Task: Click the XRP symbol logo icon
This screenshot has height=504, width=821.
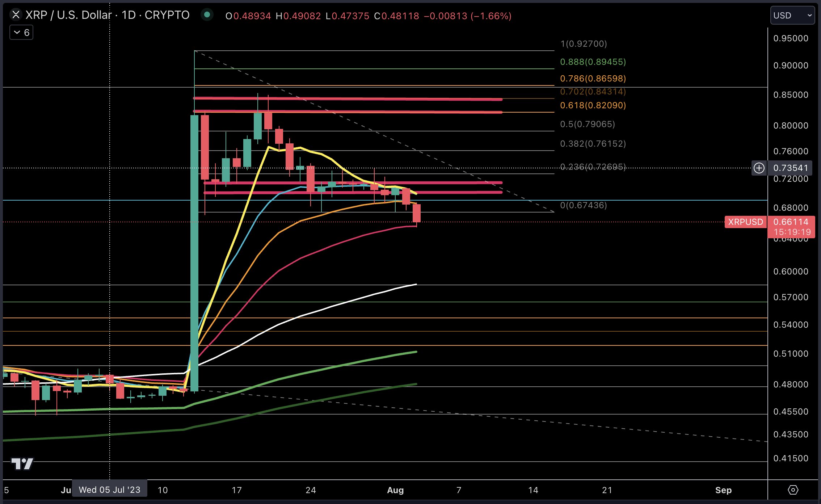Action: tap(16, 15)
